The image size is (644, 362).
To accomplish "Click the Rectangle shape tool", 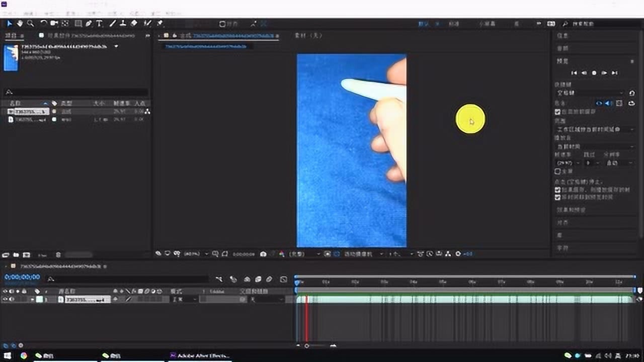I will pyautogui.click(x=78, y=23).
